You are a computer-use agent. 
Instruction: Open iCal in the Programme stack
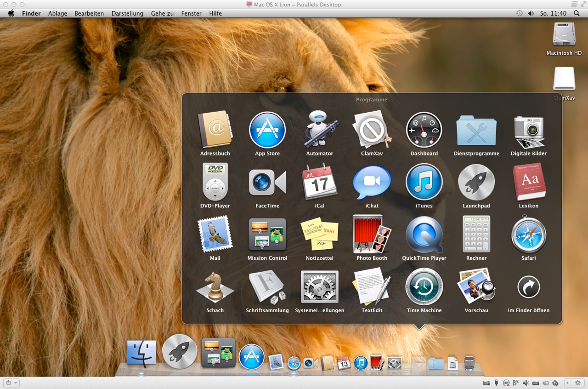click(x=320, y=182)
